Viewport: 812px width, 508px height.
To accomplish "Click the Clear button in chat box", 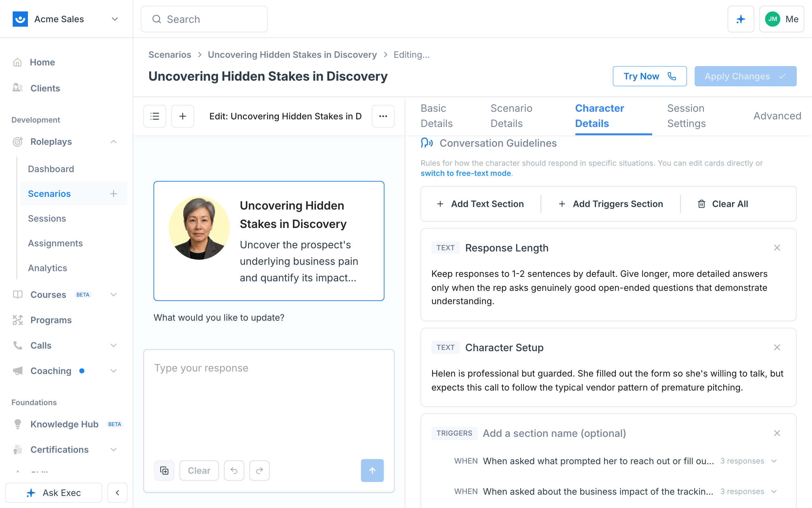I will pyautogui.click(x=199, y=470).
